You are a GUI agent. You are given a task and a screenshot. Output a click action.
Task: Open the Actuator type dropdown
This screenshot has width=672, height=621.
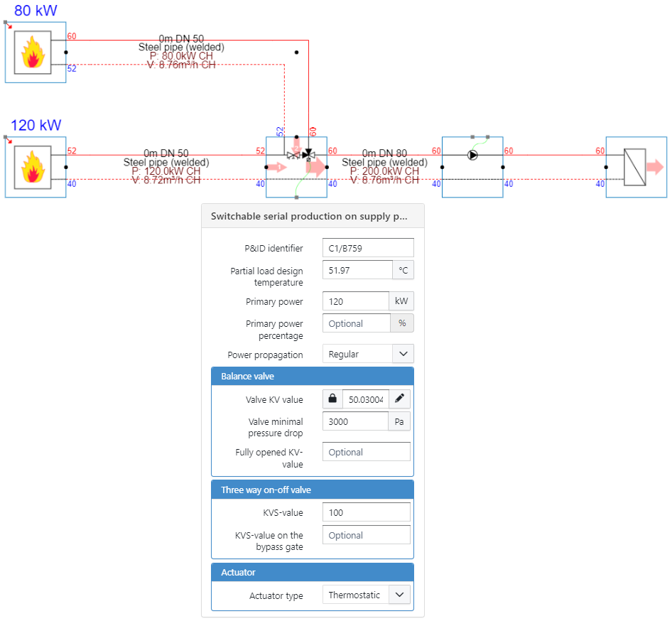click(367, 595)
